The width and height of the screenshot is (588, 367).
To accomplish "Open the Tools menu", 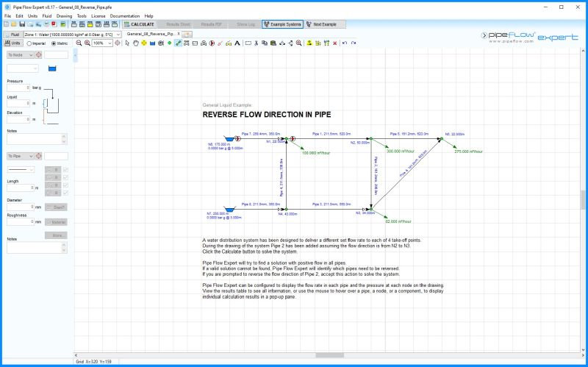I will click(x=82, y=16).
